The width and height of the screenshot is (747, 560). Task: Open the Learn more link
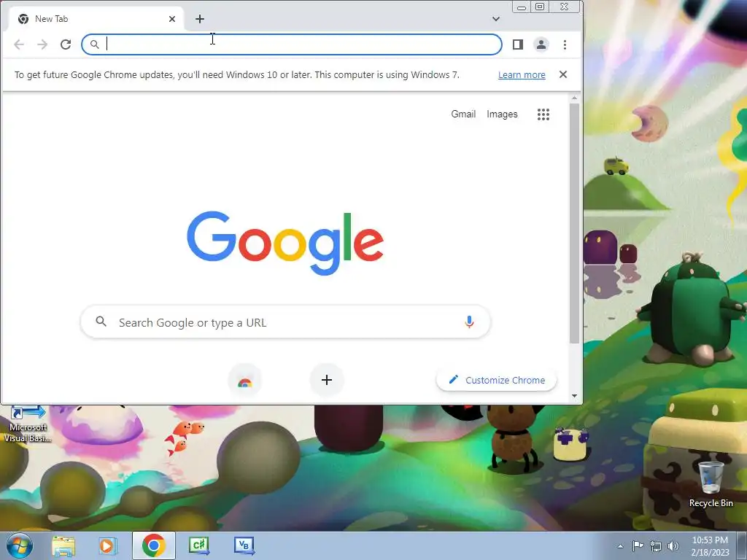522,75
